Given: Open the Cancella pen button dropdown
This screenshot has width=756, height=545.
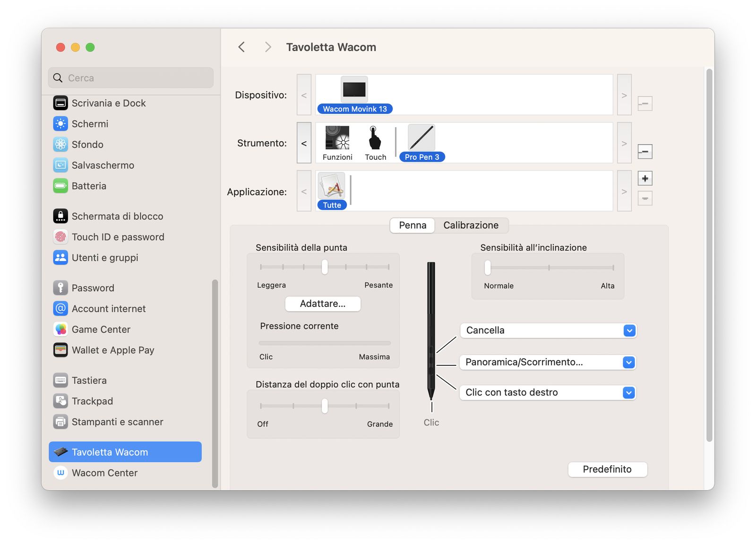Looking at the screenshot, I should pos(548,330).
